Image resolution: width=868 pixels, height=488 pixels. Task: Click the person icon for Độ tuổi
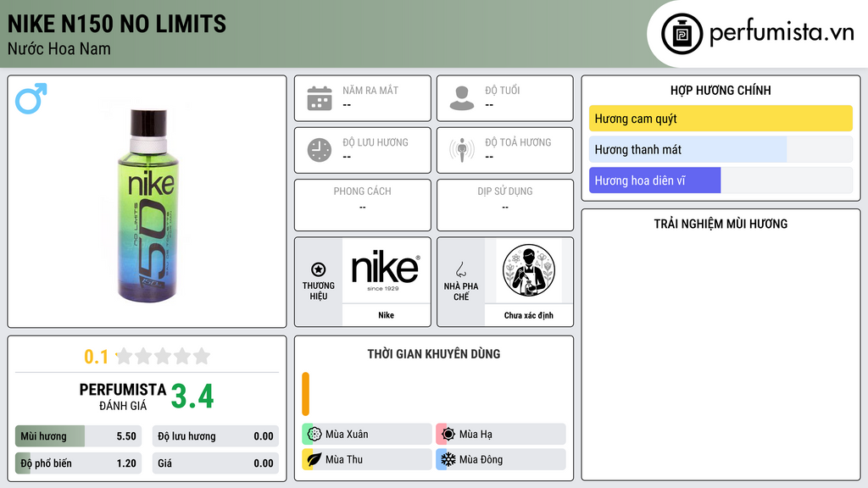[x=462, y=98]
